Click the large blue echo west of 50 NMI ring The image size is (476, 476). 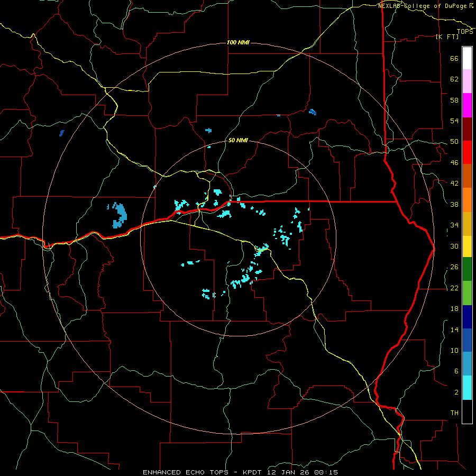tap(120, 215)
